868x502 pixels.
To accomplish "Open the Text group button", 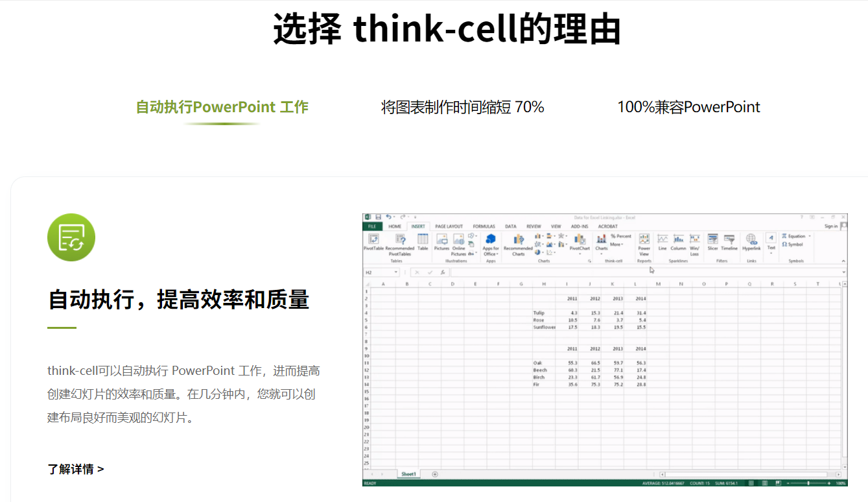I will (771, 243).
